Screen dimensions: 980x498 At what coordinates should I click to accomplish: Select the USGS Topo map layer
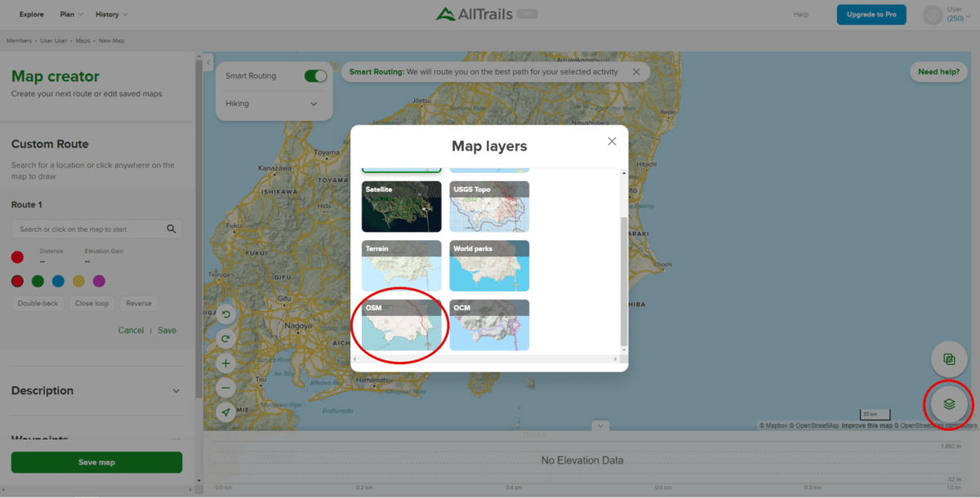489,207
